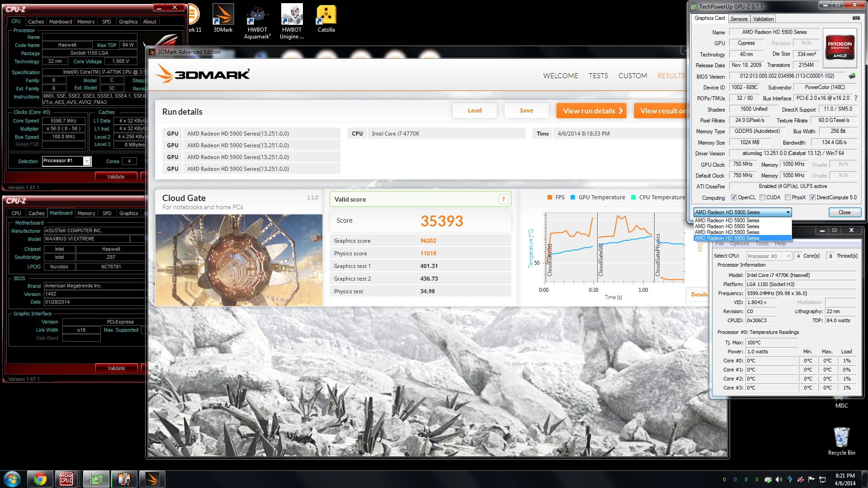Switch to ROG CPU-Z taskbar icon
The height and width of the screenshot is (488, 868).
66,479
